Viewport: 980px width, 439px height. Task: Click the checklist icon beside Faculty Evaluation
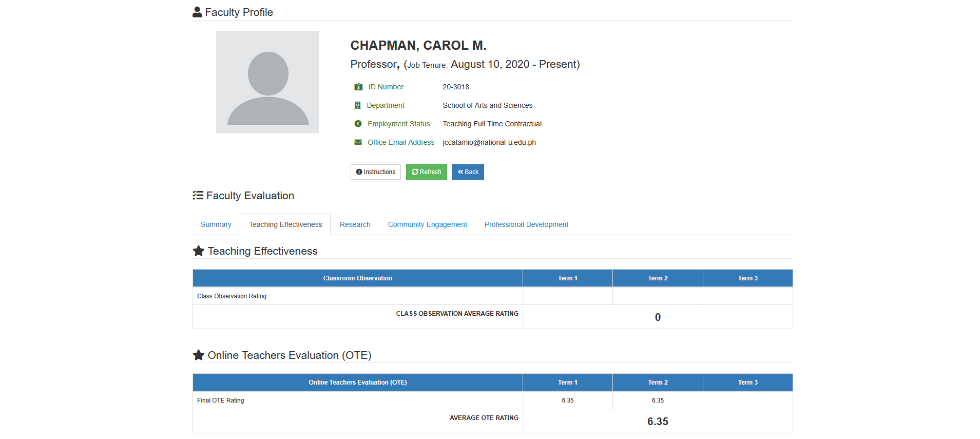pos(198,195)
